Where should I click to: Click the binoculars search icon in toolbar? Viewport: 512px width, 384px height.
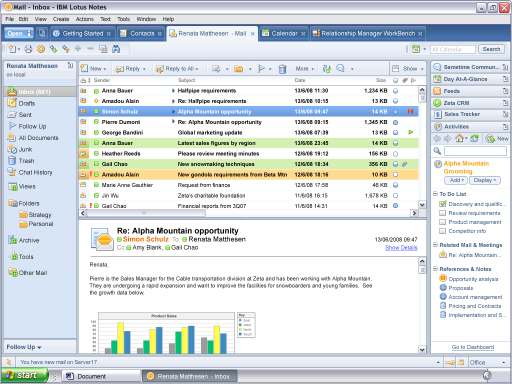[x=116, y=49]
